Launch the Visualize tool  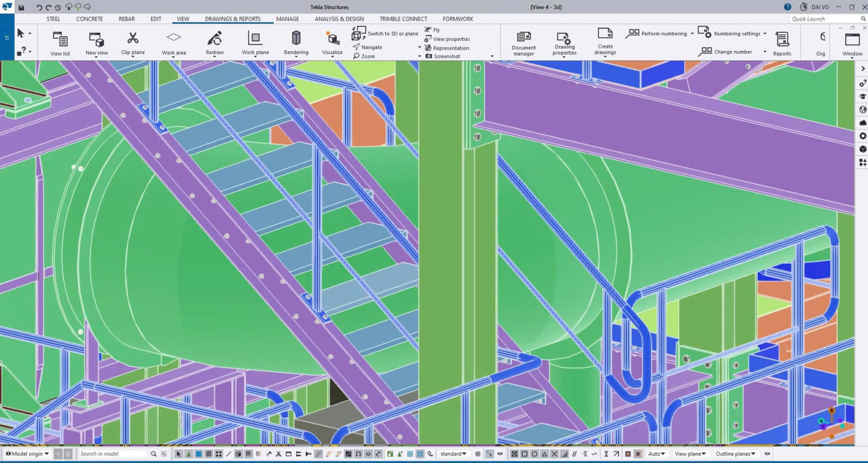(332, 43)
